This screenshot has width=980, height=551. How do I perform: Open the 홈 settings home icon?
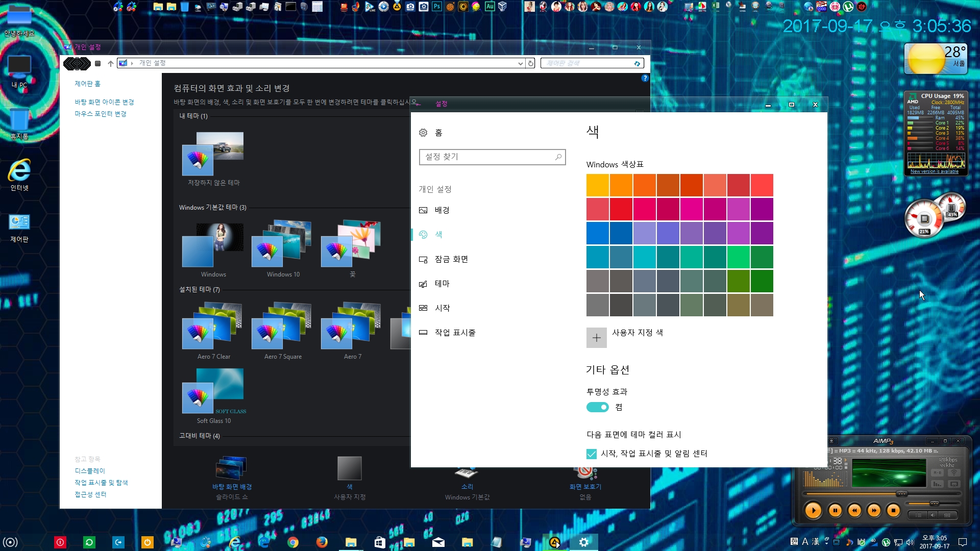tap(423, 133)
